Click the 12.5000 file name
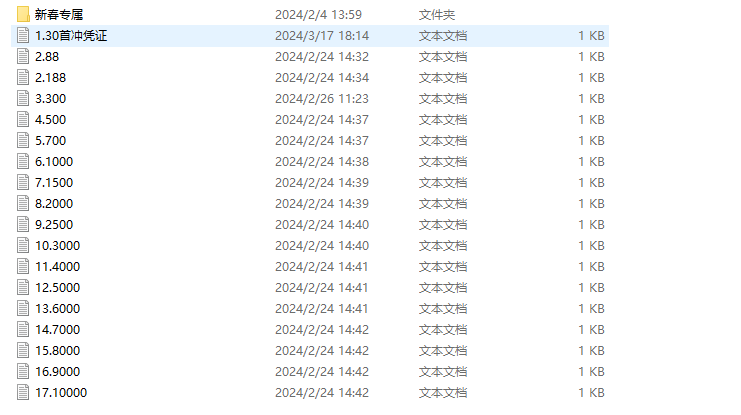 tap(58, 287)
